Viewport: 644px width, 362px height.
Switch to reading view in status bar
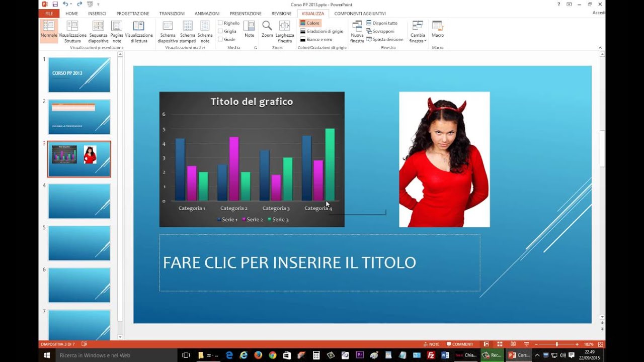(513, 344)
